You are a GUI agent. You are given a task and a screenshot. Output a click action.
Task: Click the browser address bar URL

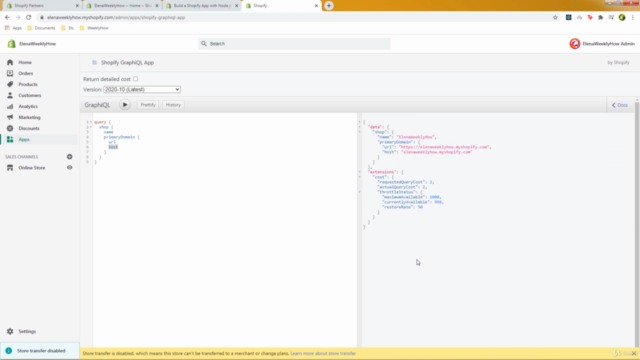(x=116, y=18)
